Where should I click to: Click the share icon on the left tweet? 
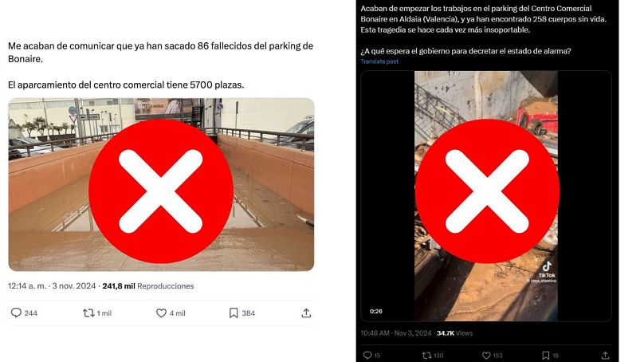[x=306, y=313]
